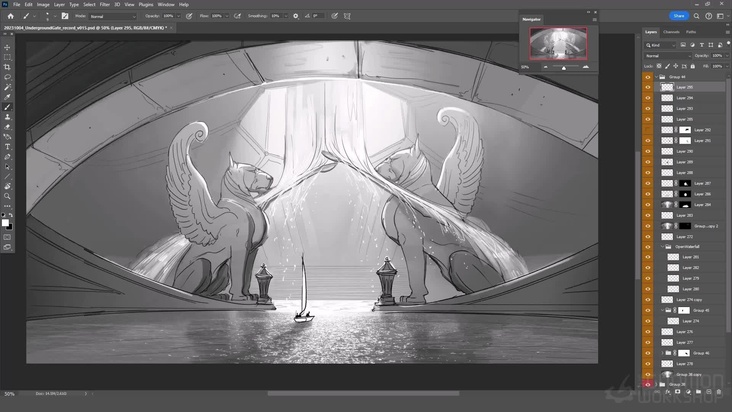Image resolution: width=732 pixels, height=412 pixels.
Task: Hide Layer 295 with its eye icon
Action: pyautogui.click(x=647, y=88)
